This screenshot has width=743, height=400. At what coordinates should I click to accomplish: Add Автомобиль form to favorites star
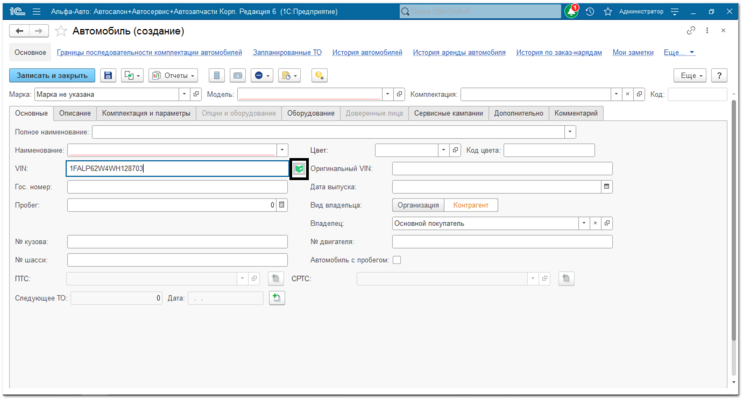pyautogui.click(x=61, y=31)
